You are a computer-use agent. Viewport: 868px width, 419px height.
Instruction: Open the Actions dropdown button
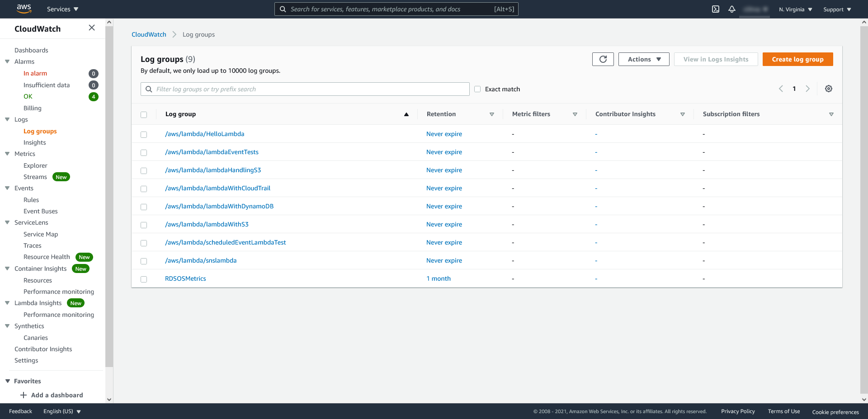(x=644, y=59)
